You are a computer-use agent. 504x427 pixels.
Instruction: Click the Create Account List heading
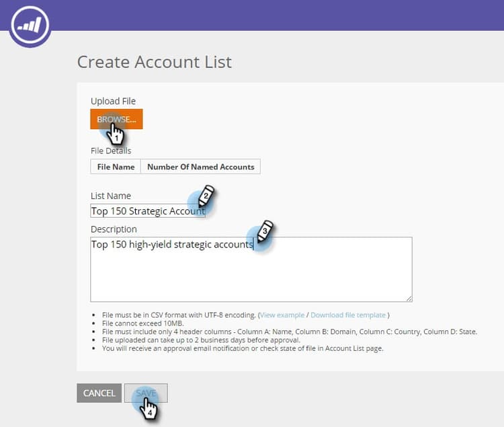coord(155,62)
